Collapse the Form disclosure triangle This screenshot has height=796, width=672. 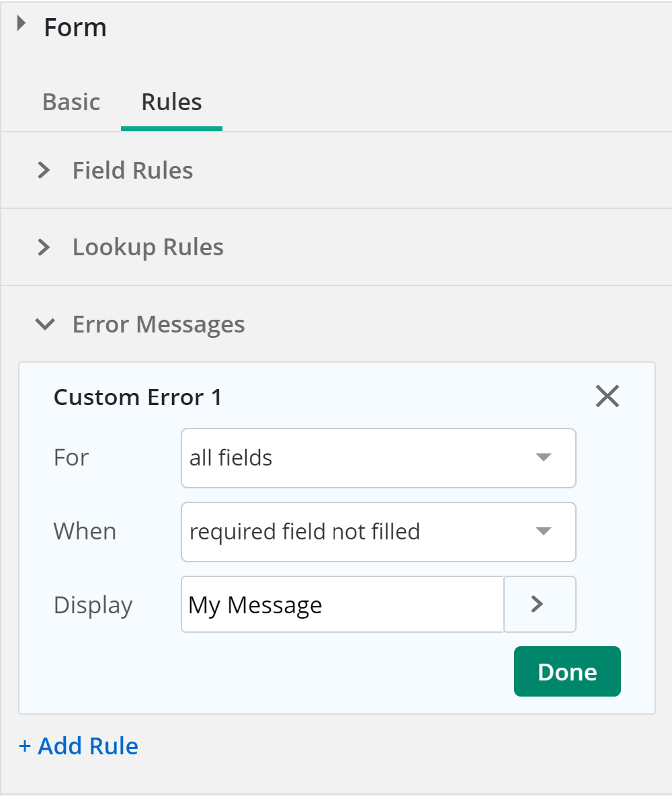pos(21,24)
